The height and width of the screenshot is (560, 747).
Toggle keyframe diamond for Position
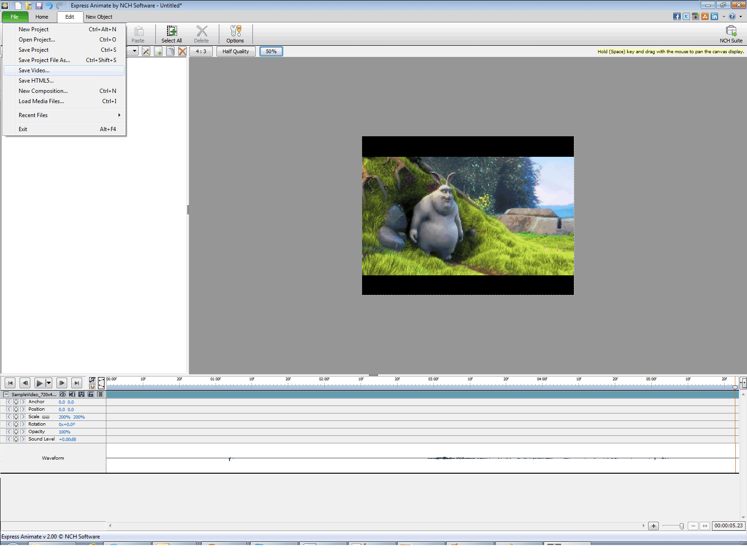point(16,409)
